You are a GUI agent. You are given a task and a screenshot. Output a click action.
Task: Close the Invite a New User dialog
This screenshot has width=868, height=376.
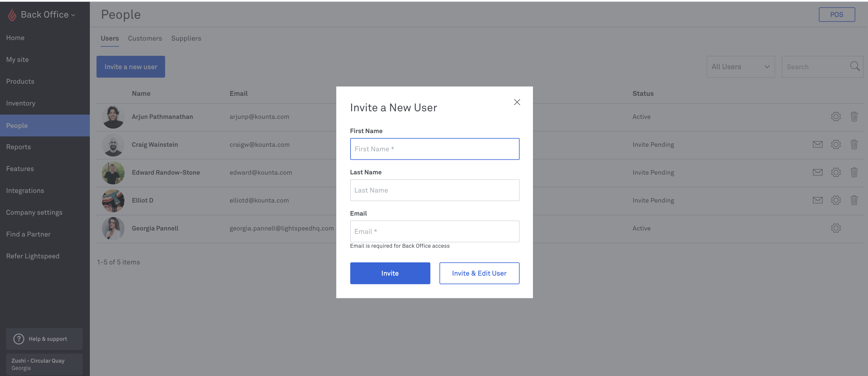(517, 102)
